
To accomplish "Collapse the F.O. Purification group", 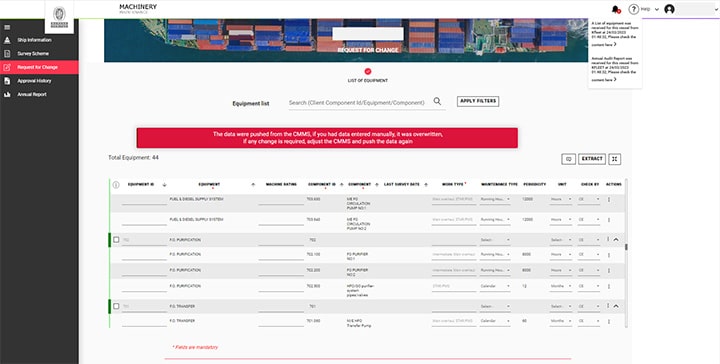I will coord(616,240).
